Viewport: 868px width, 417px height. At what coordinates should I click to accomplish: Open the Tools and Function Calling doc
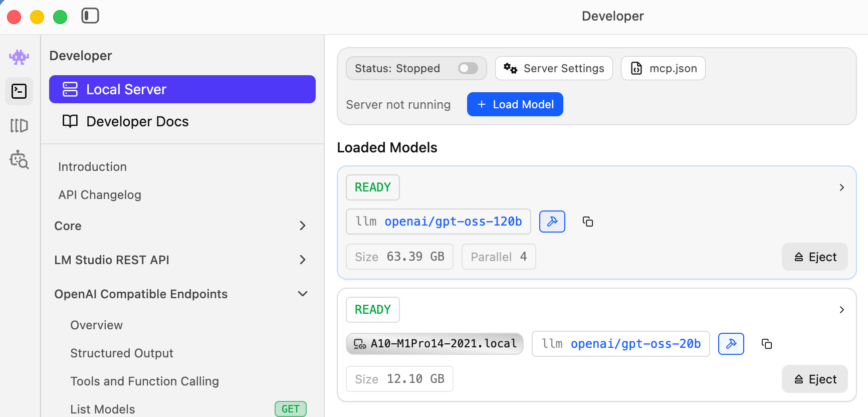pos(144,381)
